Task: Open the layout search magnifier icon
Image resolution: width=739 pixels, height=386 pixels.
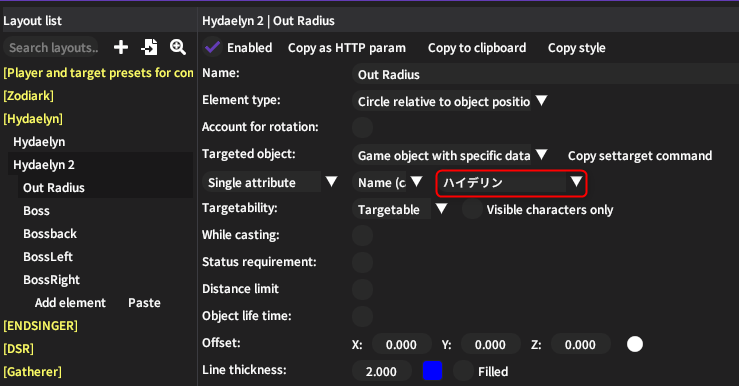Action: [x=178, y=47]
